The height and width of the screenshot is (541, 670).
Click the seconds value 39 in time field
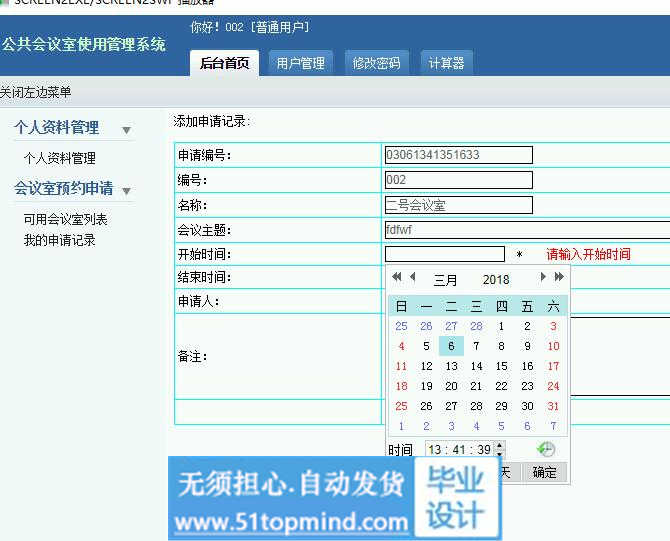(484, 450)
